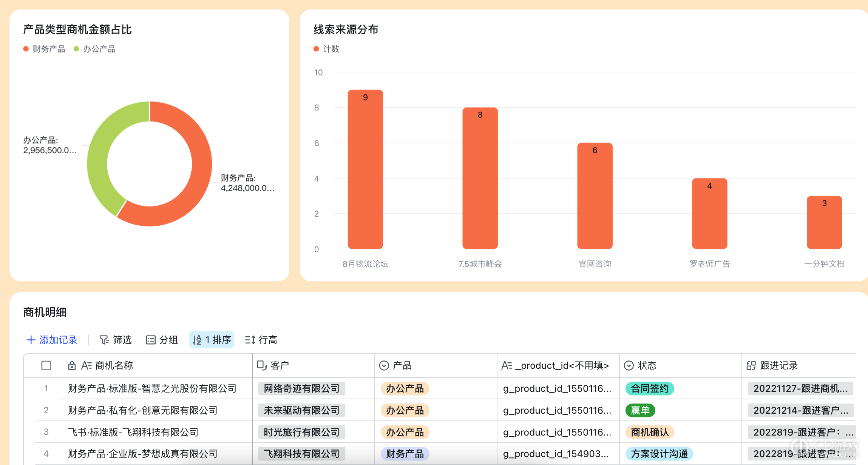Click the select icon in 产品 header
Viewport: 868px width, 465px height.
(384, 366)
